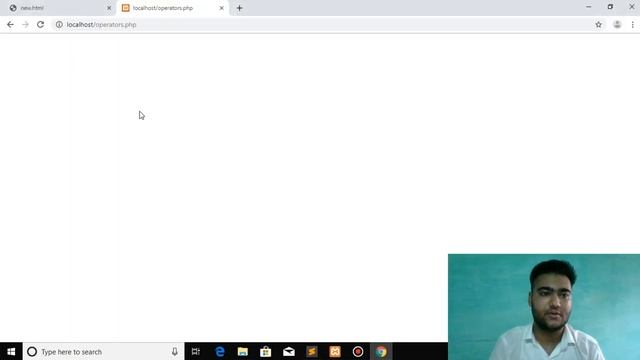Reload the operators.php page
Screen dimensions: 640x360
tap(40, 24)
